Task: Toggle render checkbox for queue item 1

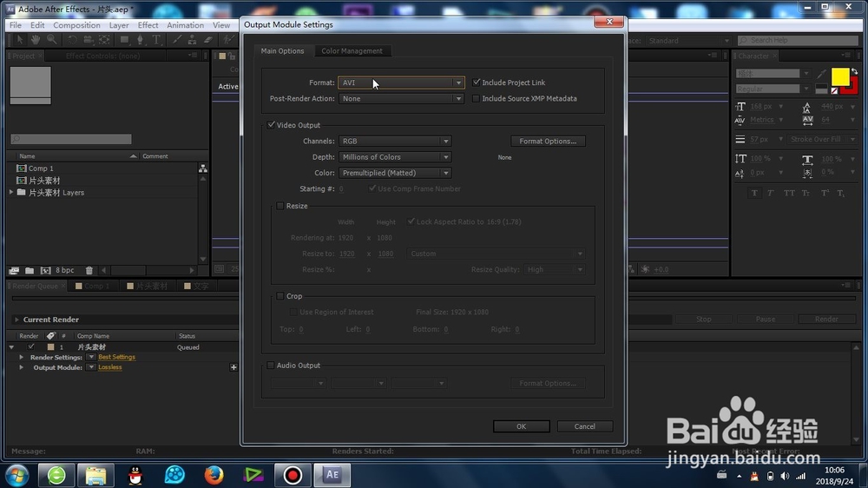Action: click(x=31, y=347)
